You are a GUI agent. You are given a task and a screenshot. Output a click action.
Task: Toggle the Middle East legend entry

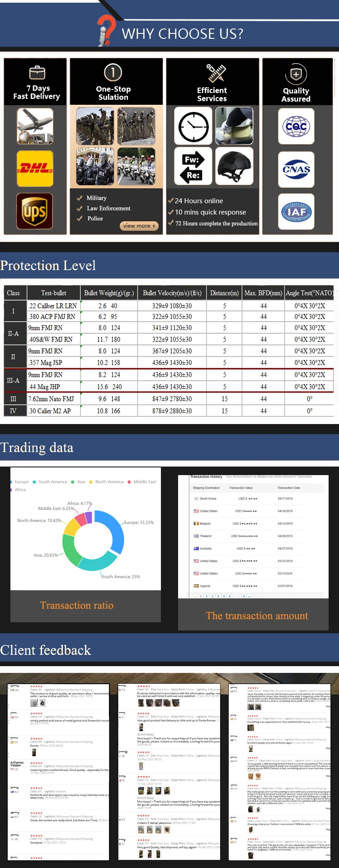tap(142, 482)
